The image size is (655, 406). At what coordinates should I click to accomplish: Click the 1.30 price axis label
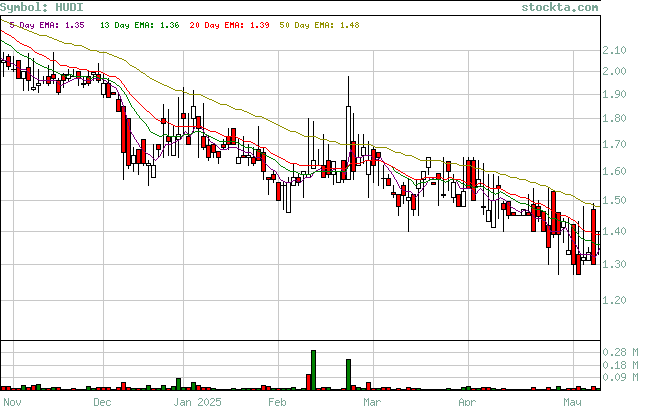(x=614, y=264)
